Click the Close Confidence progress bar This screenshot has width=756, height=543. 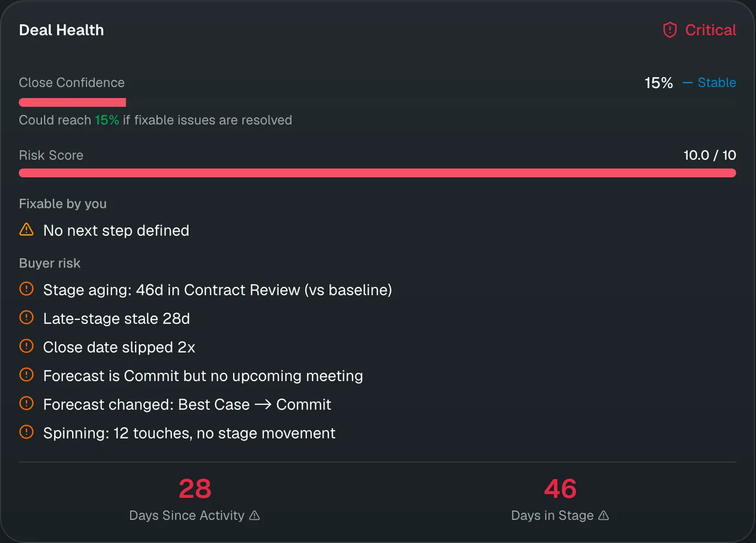coord(377,102)
